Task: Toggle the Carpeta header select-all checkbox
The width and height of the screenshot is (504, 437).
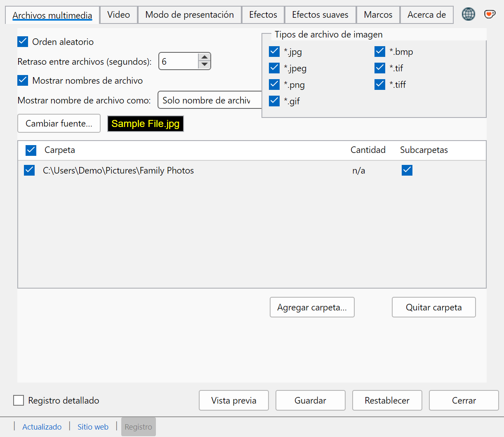Action: pyautogui.click(x=31, y=150)
